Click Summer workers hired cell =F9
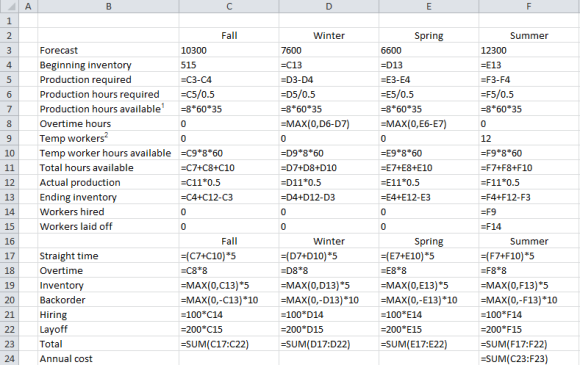 click(x=529, y=212)
